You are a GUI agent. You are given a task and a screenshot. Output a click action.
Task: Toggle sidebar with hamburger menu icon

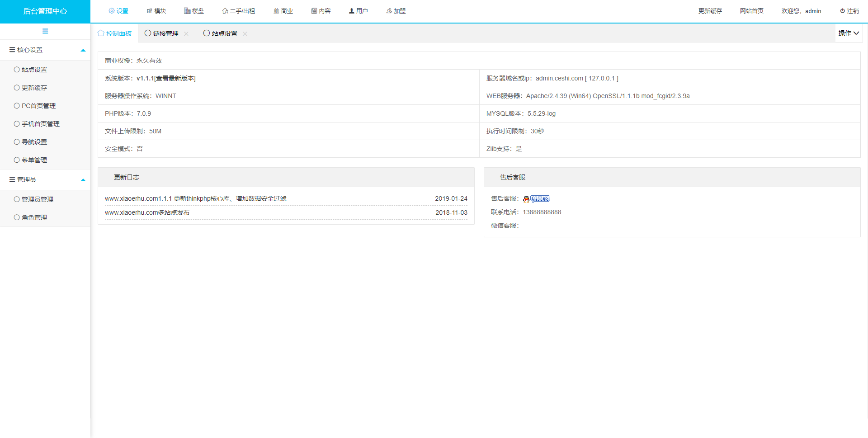[x=45, y=31]
